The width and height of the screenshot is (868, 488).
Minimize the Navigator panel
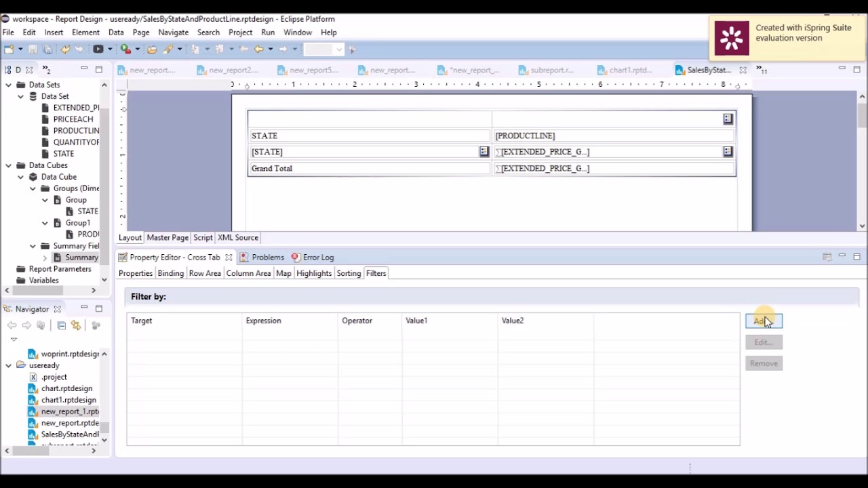(x=84, y=308)
